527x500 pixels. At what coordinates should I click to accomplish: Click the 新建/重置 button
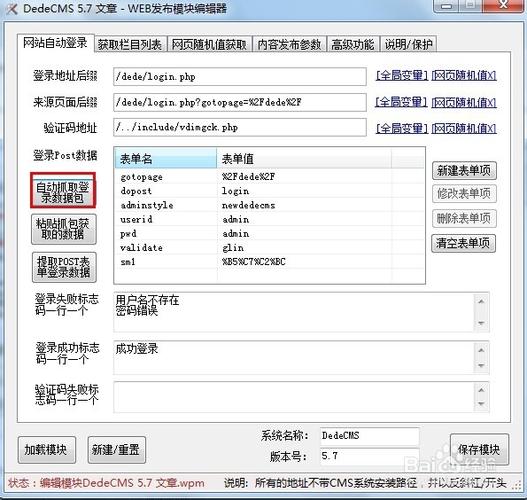pyautogui.click(x=116, y=450)
